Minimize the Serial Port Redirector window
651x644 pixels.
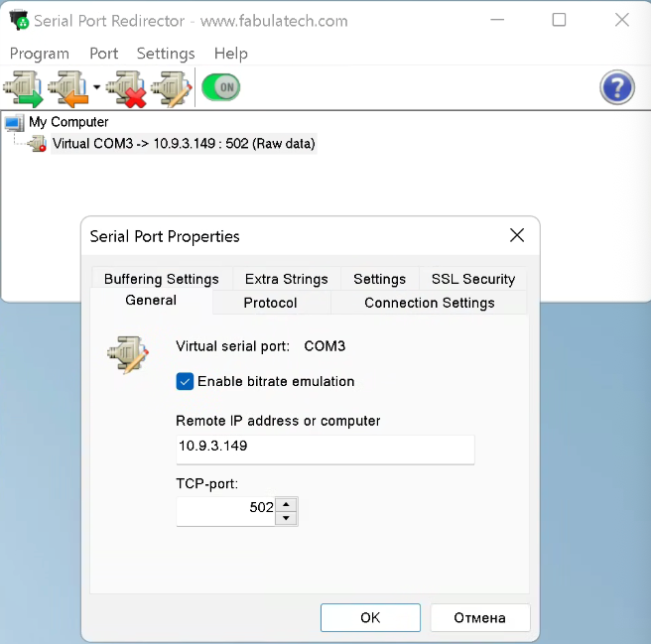tap(497, 20)
